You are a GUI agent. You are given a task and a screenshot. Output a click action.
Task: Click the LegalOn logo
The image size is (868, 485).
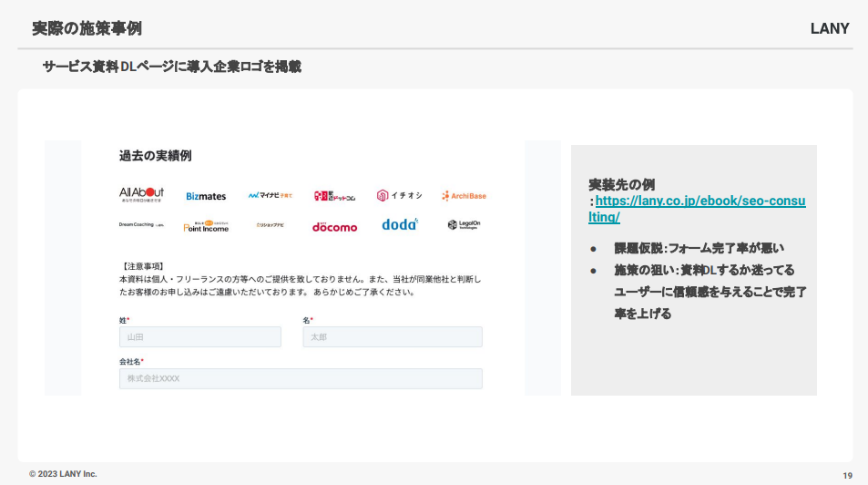pyautogui.click(x=464, y=224)
